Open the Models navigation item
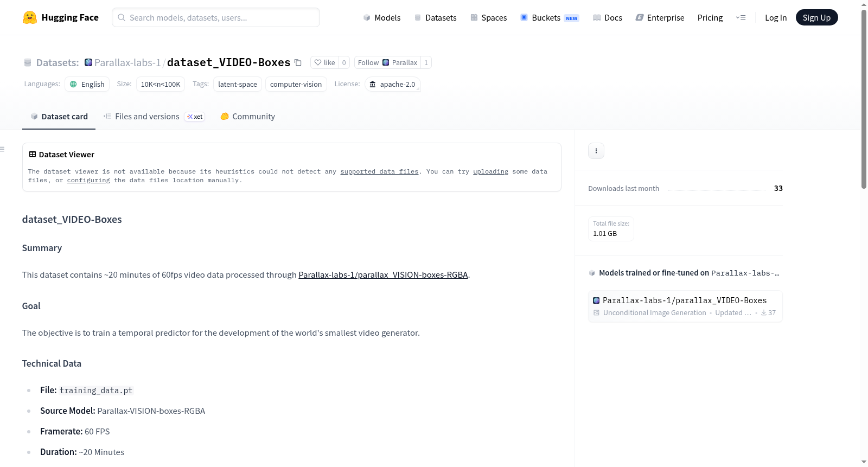 (x=382, y=17)
